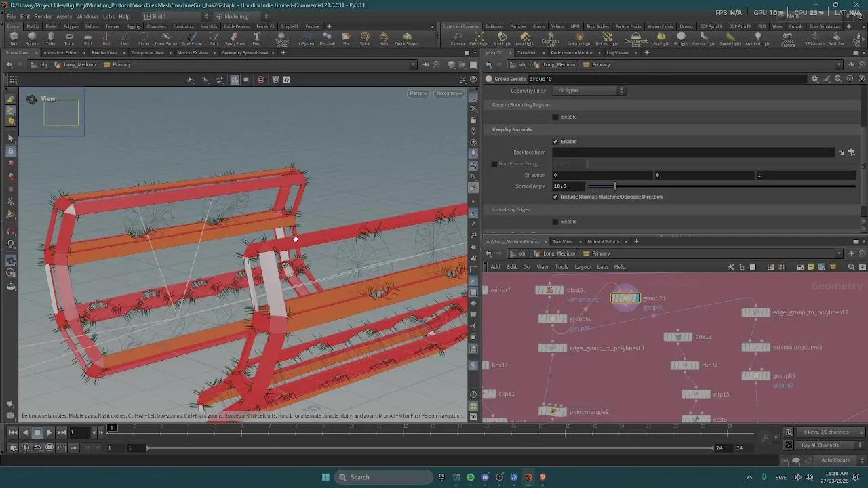Screen dimensions: 868x488
Task: Select the Tube shelf tool
Action: (x=50, y=39)
